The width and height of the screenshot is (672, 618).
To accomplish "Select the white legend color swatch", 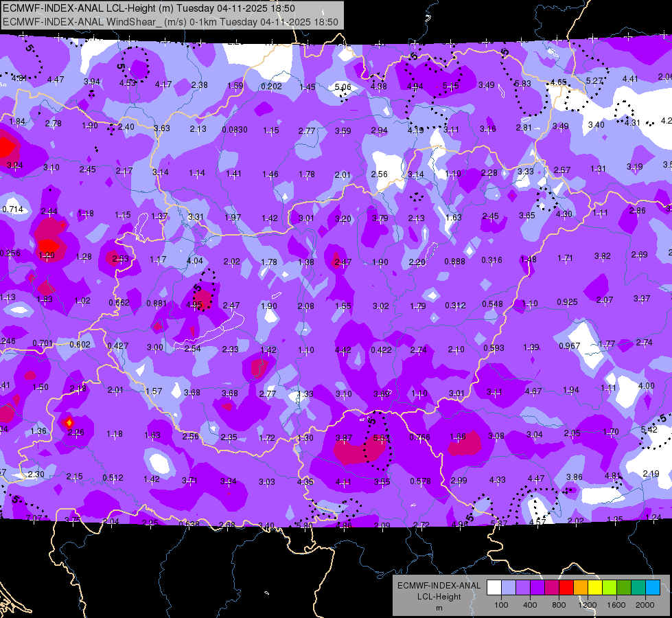I will click(x=494, y=587).
